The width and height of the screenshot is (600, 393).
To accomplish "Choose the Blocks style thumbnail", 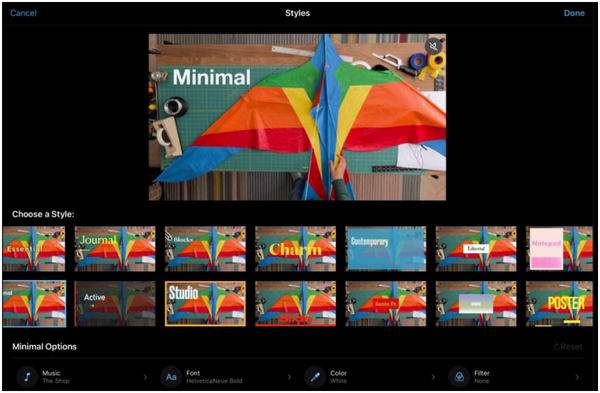I will 205,249.
